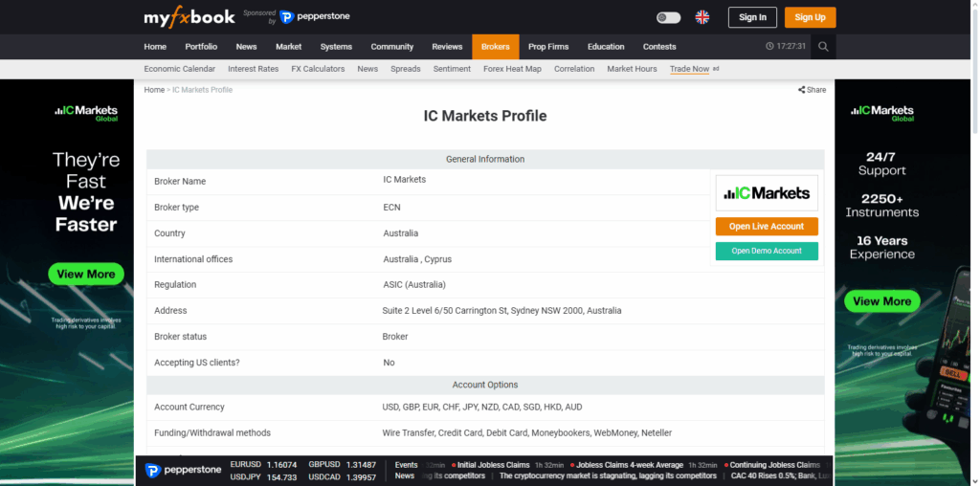This screenshot has width=980, height=486.
Task: Open the Sentiment link
Action: pos(452,69)
